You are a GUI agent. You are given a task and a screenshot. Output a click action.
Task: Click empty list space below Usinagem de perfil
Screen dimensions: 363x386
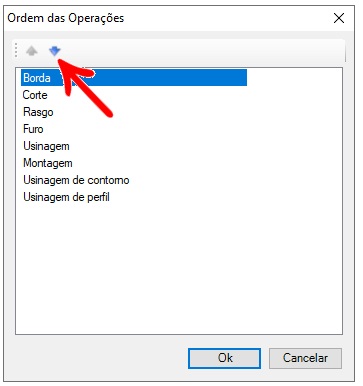click(x=179, y=267)
